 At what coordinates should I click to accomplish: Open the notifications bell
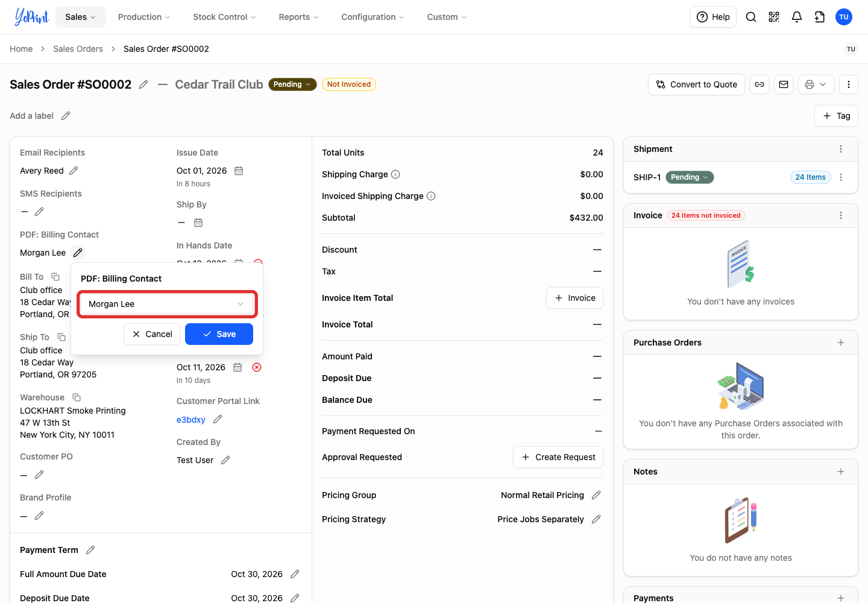(797, 17)
